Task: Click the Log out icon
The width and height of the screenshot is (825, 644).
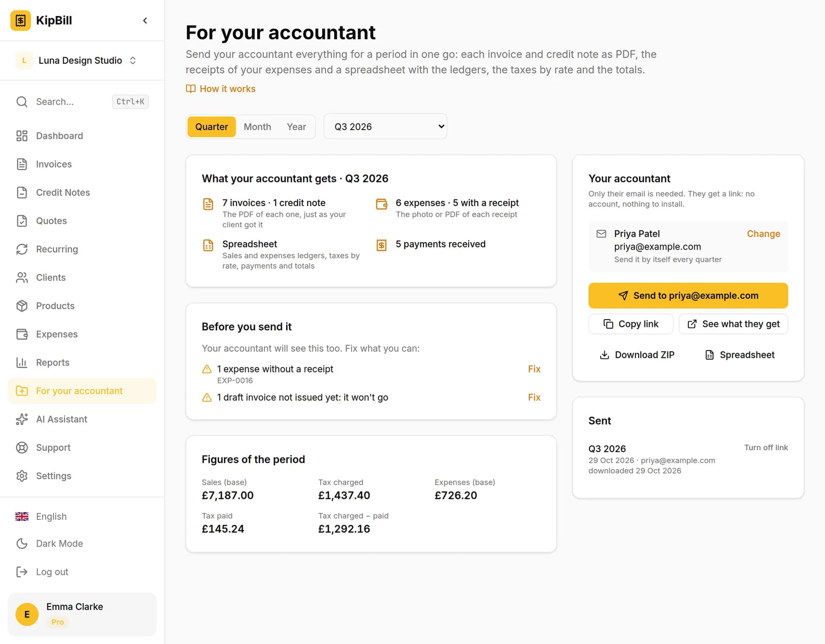Action: tap(22, 572)
